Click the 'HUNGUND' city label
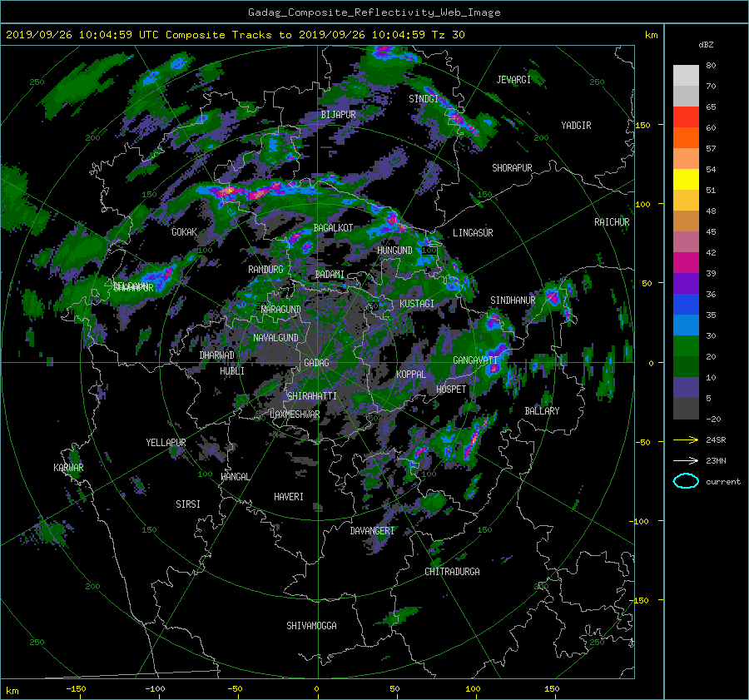Image resolution: width=749 pixels, height=700 pixels. click(394, 251)
